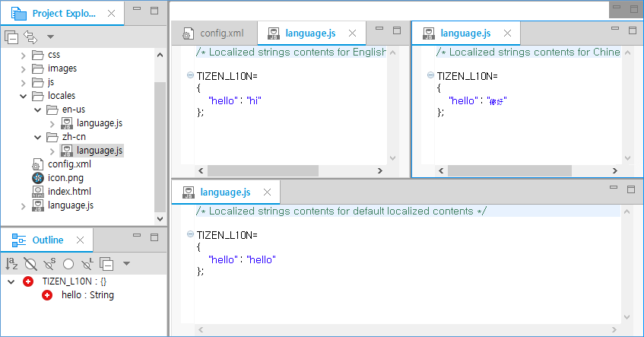Select the Outline view tab
The height and width of the screenshot is (337, 644).
pos(47,240)
